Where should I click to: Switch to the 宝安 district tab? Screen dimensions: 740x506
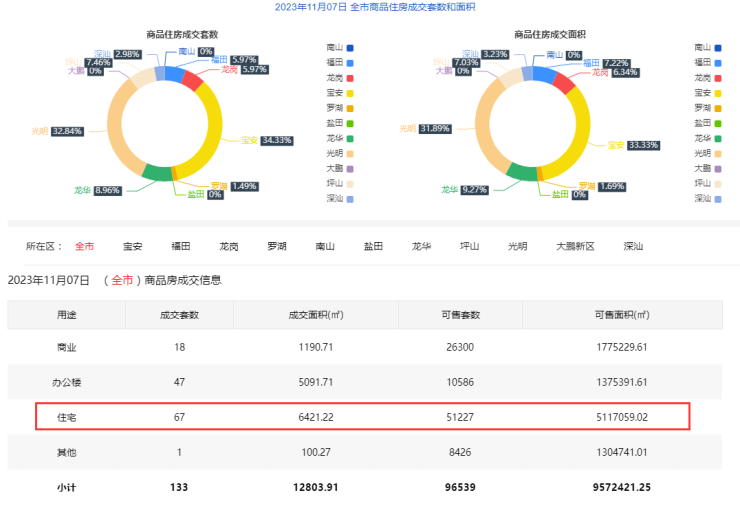[x=132, y=245]
